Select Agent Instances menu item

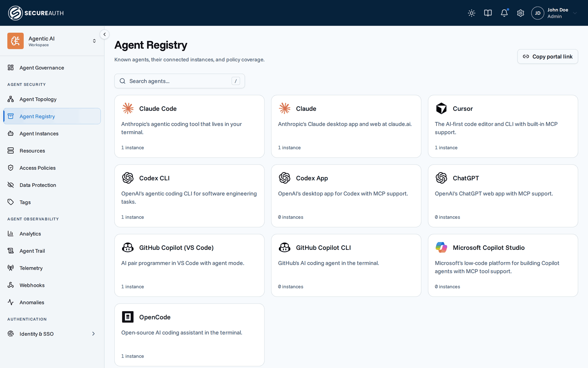point(52,133)
